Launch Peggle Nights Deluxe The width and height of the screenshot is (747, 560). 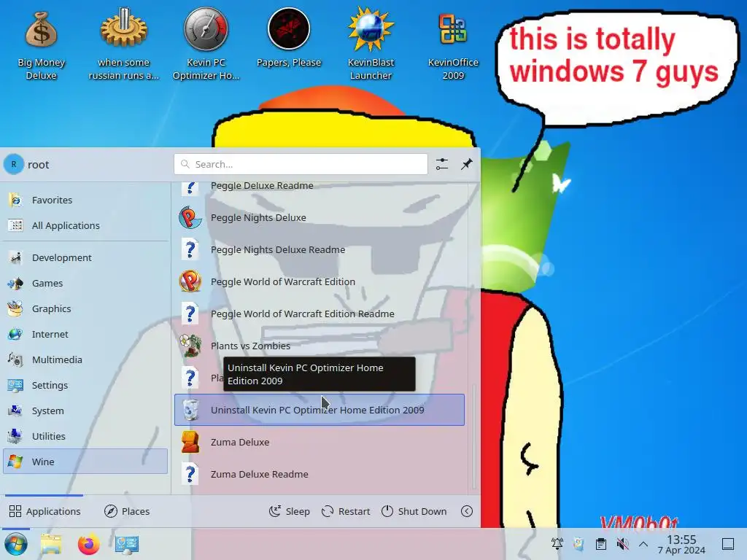pyautogui.click(x=320, y=217)
